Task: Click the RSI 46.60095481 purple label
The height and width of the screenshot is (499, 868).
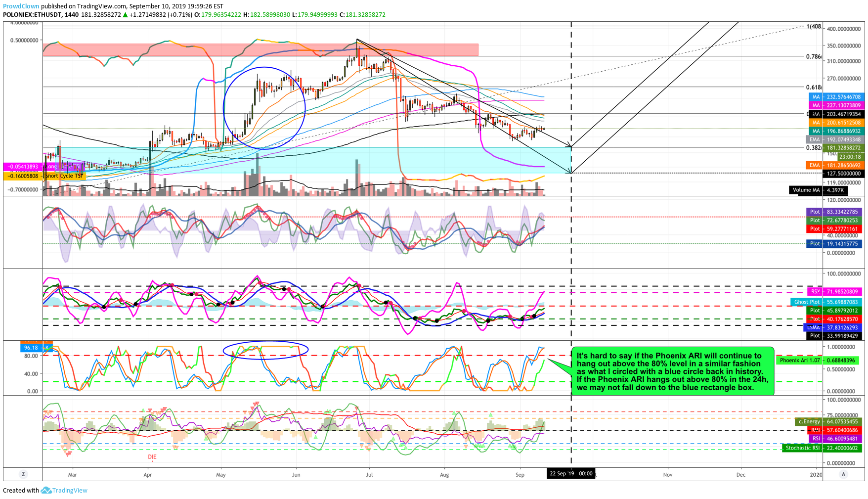Action: 836,438
